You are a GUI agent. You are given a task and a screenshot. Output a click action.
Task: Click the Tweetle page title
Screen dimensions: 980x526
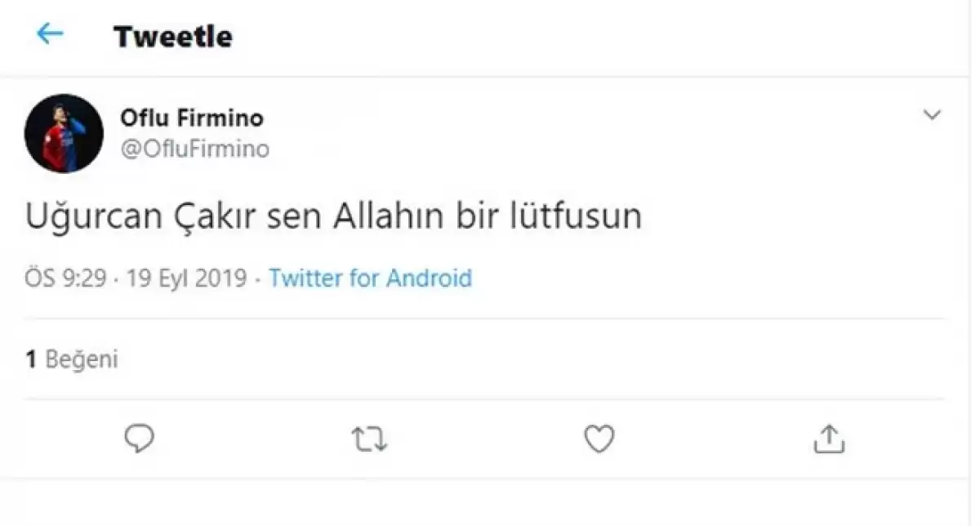coord(173,37)
